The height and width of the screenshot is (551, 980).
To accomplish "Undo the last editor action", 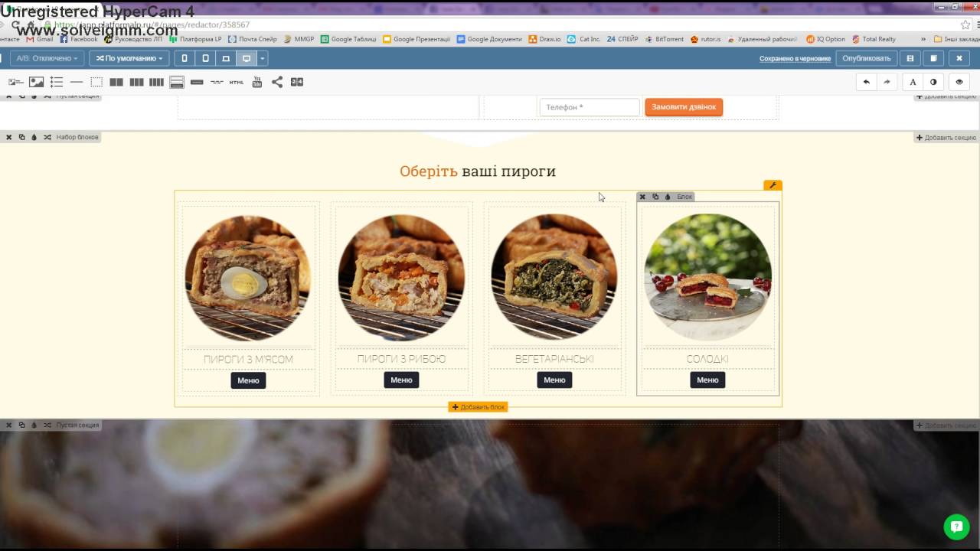I will (867, 82).
